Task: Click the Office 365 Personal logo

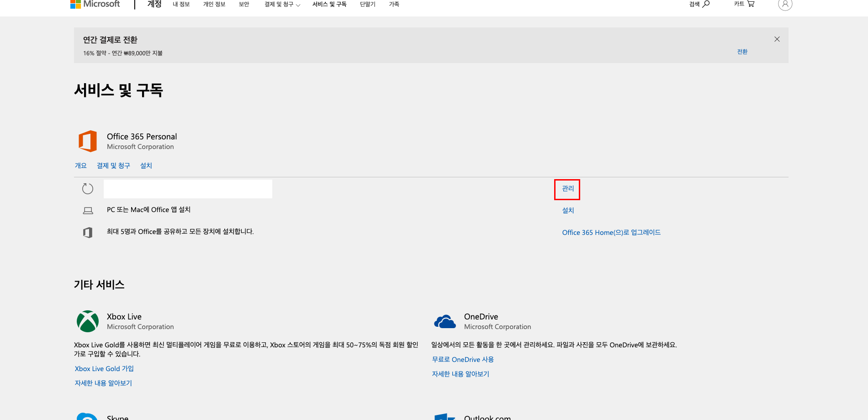Action: click(x=88, y=141)
